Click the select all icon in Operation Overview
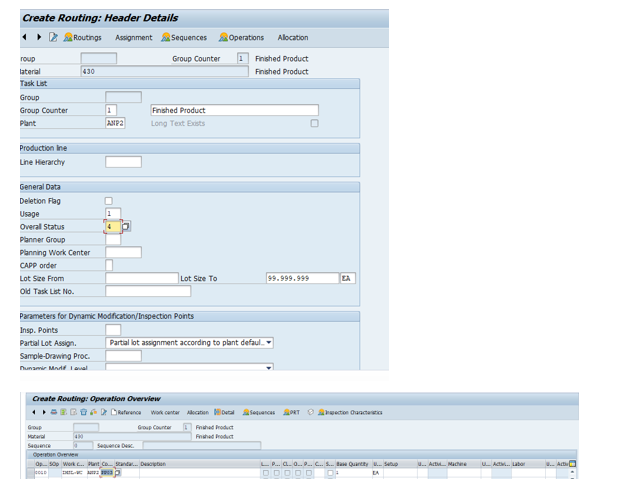 64,412
